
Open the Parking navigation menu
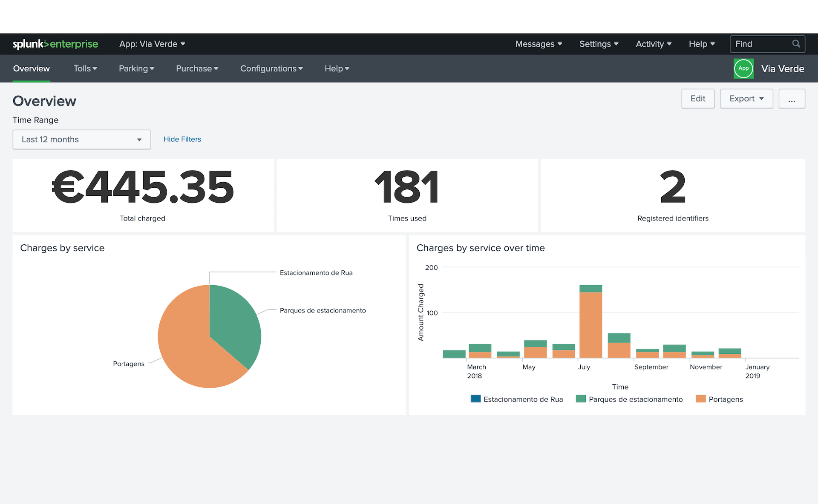(x=136, y=69)
